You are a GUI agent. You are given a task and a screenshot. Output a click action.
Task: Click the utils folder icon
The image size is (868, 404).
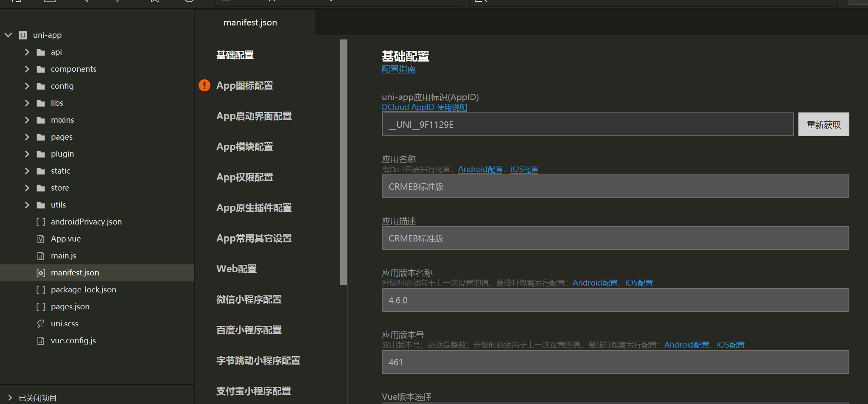41,205
